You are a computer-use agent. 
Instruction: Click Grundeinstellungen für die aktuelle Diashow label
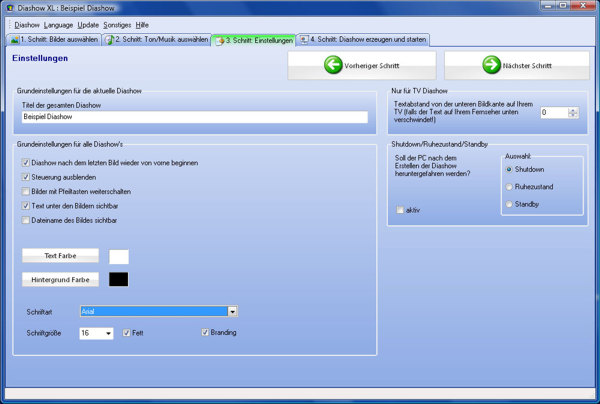point(79,91)
